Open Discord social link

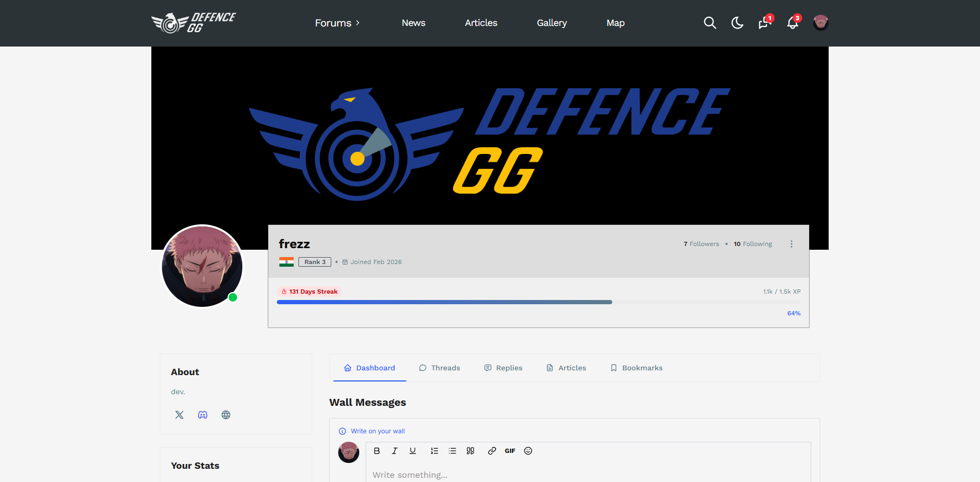point(203,415)
